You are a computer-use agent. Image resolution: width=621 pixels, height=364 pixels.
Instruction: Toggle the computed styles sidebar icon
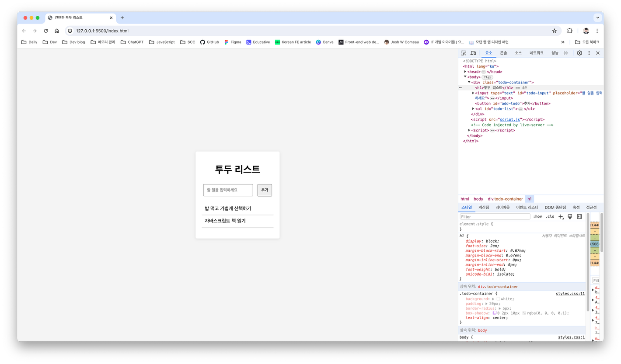[579, 217]
